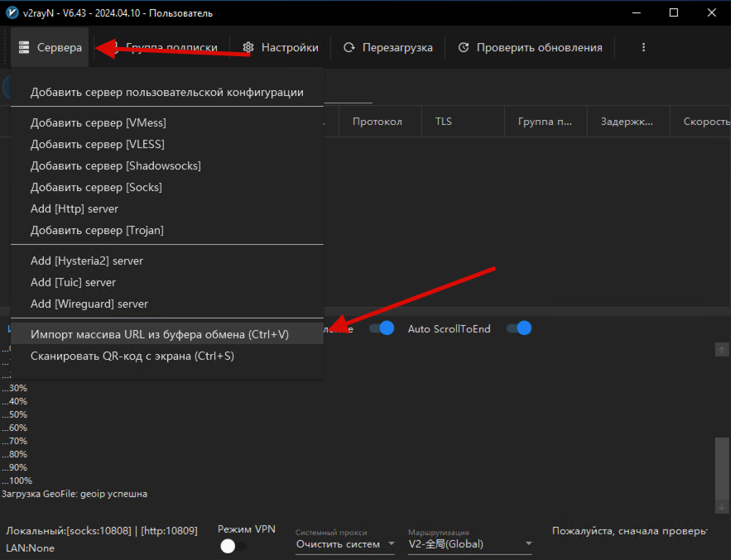This screenshot has height=560, width=731.
Task: Click the Группа п... column header
Action: (x=546, y=121)
